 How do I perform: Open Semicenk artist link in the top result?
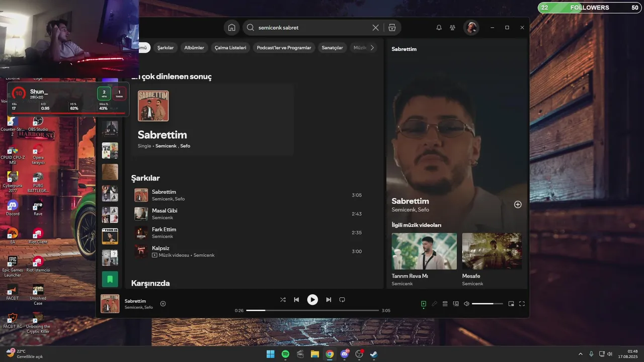click(x=166, y=146)
